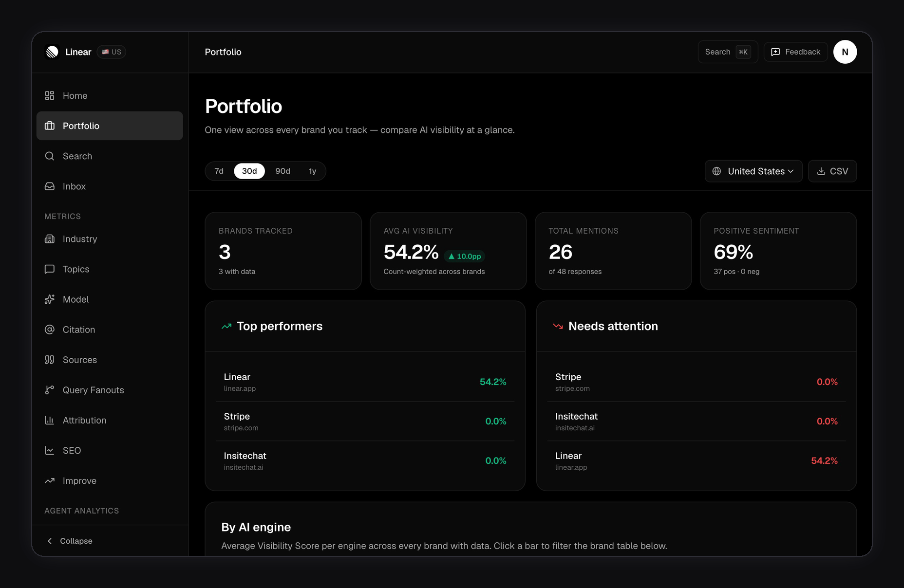Click the Query Fanouts branch icon
904x588 pixels.
[x=50, y=389]
